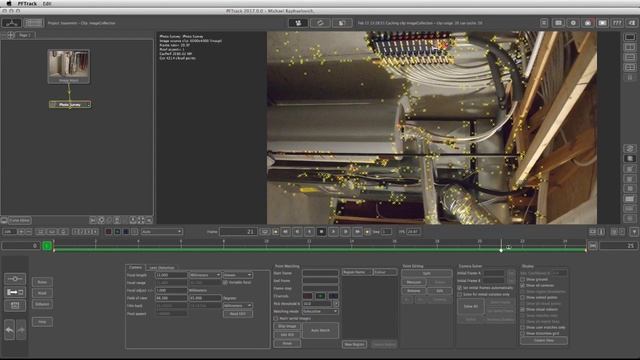This screenshot has height=360, width=640.
Task: Click the Auto Match button
Action: pos(320,330)
